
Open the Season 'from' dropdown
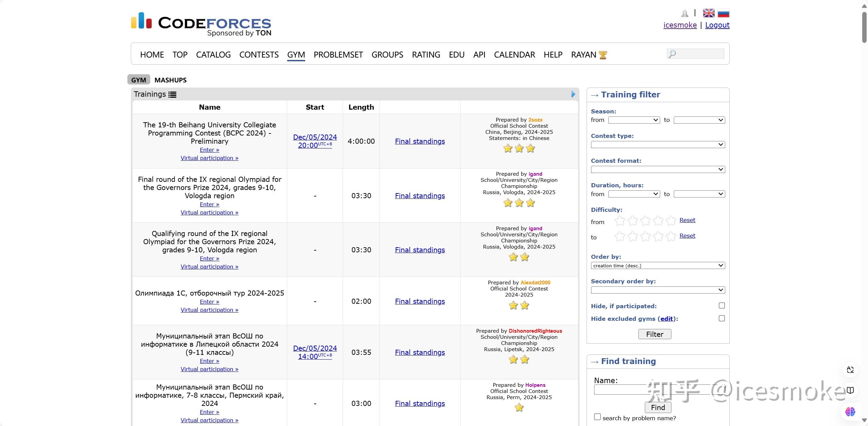pos(634,120)
